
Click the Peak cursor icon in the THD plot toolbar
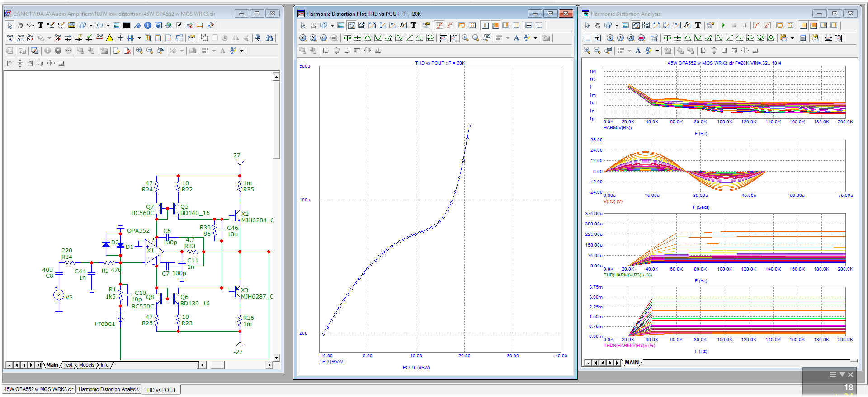(x=368, y=38)
